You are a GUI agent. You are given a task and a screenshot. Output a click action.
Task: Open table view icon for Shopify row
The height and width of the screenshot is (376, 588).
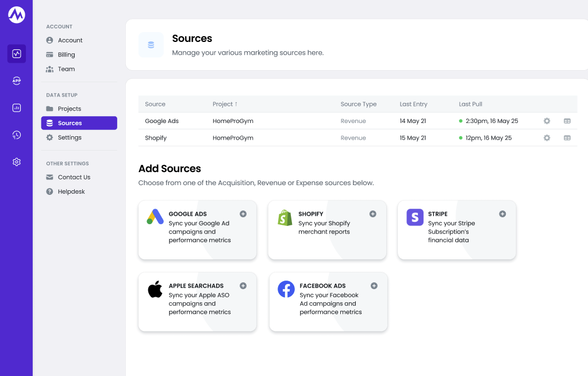point(567,138)
